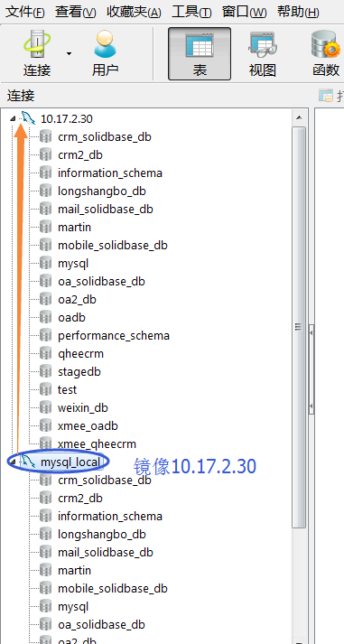Screen dimensions: 344x644
Task: Click the database icon beside xmee_oadb
Action: click(x=45, y=425)
